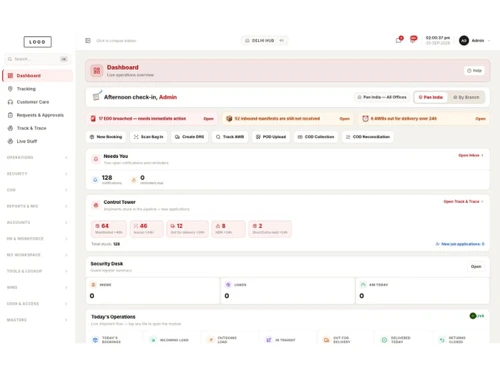This screenshot has width=500, height=375.
Task: Click the bell icon beside 128 notifications
Action: coord(95,180)
